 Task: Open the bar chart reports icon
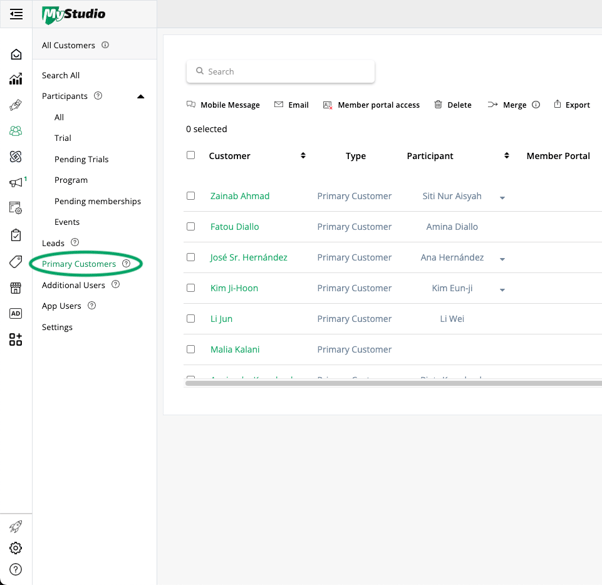click(16, 80)
